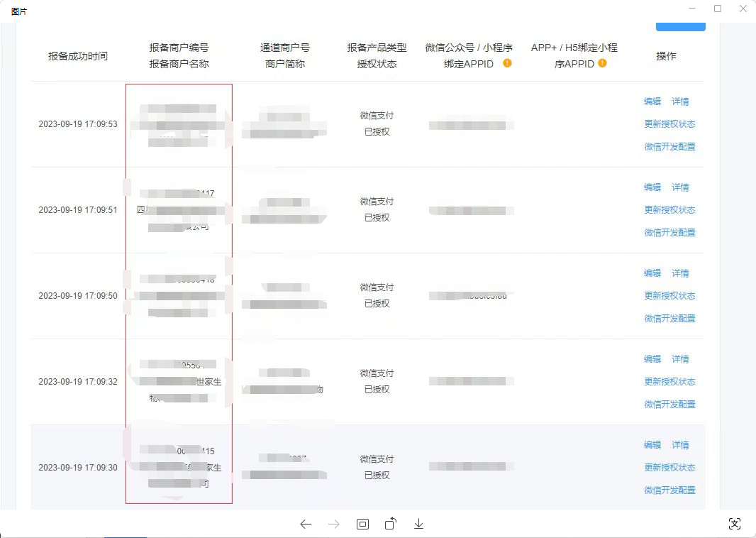The height and width of the screenshot is (538, 756).
Task: Click the 报备成功时间 column header
Action: [78, 56]
